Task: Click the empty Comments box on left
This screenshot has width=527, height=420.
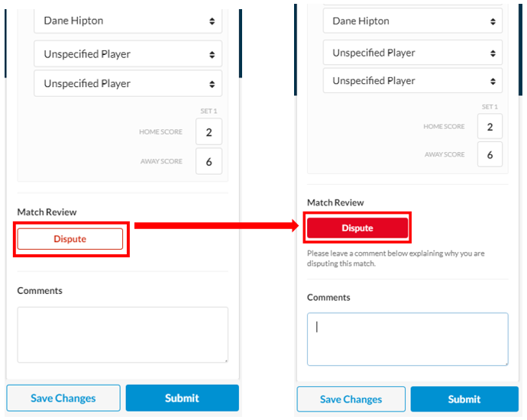Action: click(x=123, y=334)
